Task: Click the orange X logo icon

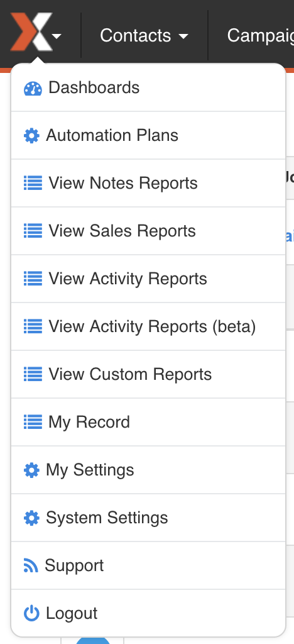Action: 31,32
